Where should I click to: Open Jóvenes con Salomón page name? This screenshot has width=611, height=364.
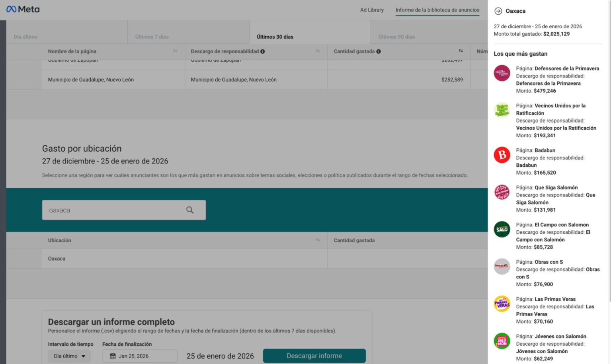(560, 336)
